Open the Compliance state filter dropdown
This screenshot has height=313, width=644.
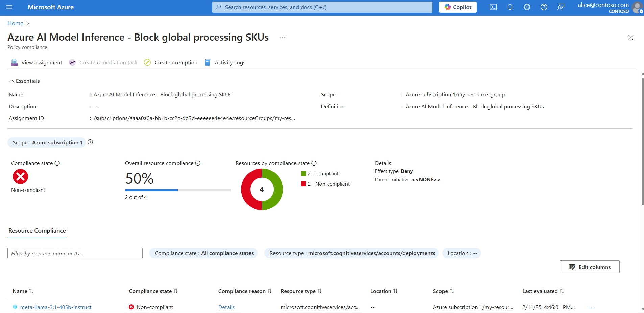coord(204,253)
